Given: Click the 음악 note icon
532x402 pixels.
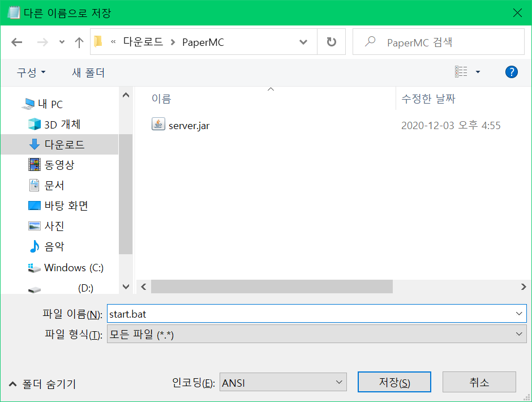Looking at the screenshot, I should click(35, 246).
